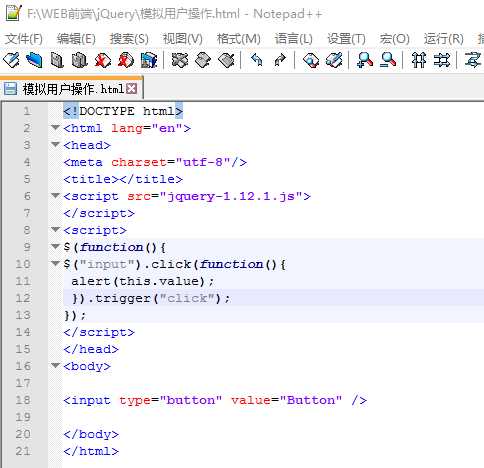
Task: Click the Paste toolbar icon
Action: 226,60
